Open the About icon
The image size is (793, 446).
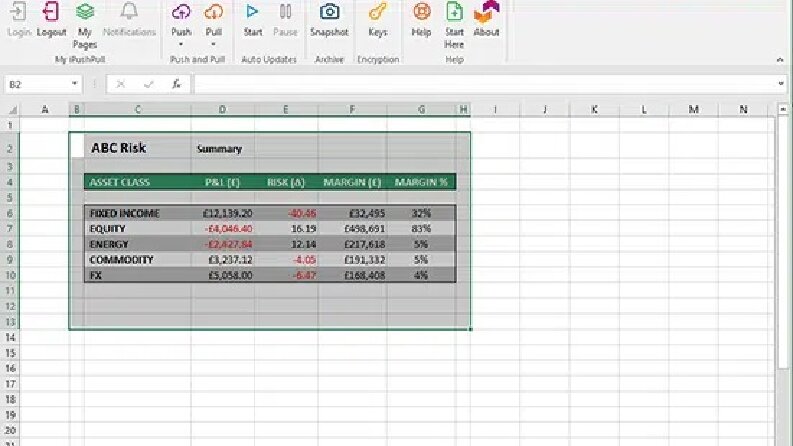[x=487, y=12]
